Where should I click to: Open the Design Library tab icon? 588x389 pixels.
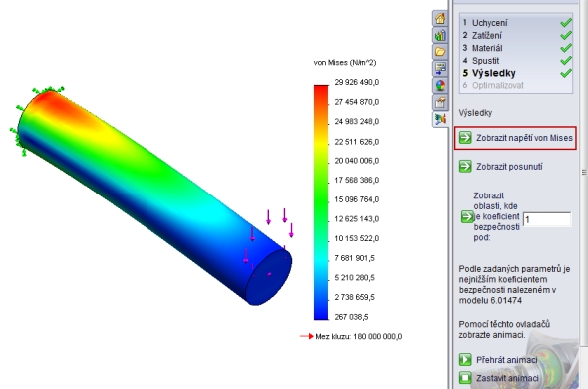pyautogui.click(x=440, y=35)
